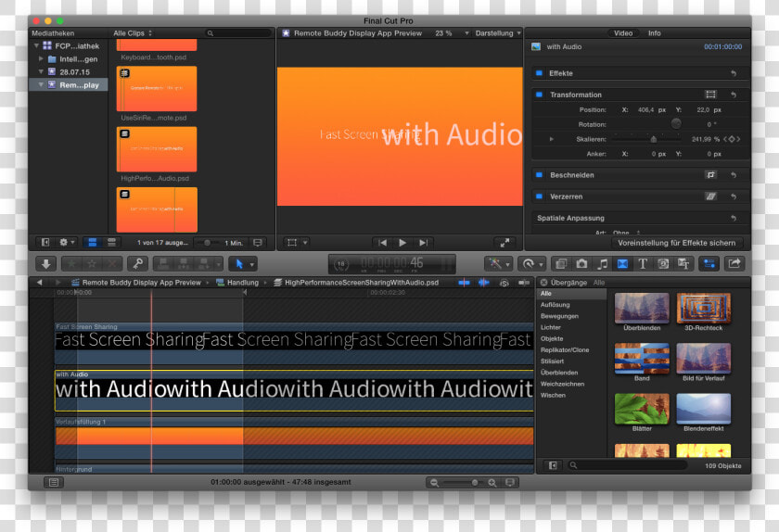Click the share export icon
This screenshot has width=779, height=532.
pos(734,264)
